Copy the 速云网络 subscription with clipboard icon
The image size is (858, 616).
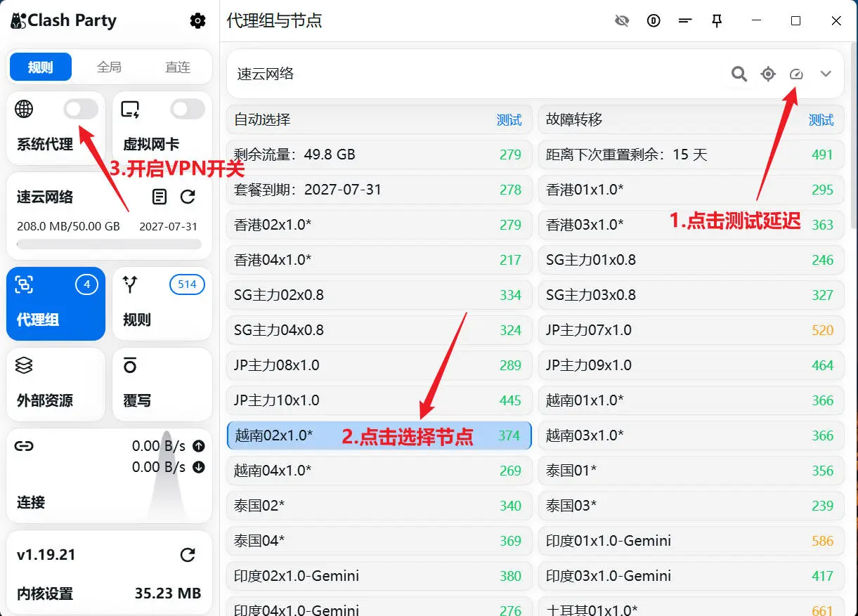click(160, 197)
